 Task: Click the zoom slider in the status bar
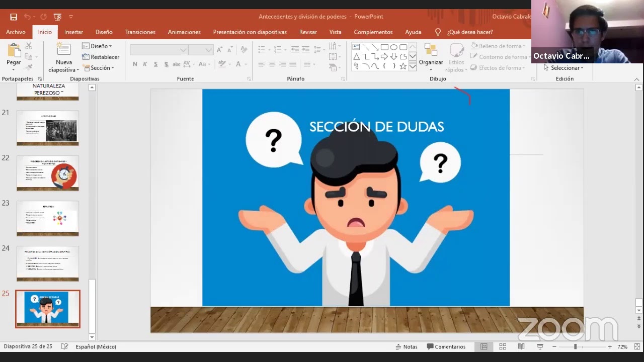(x=581, y=347)
